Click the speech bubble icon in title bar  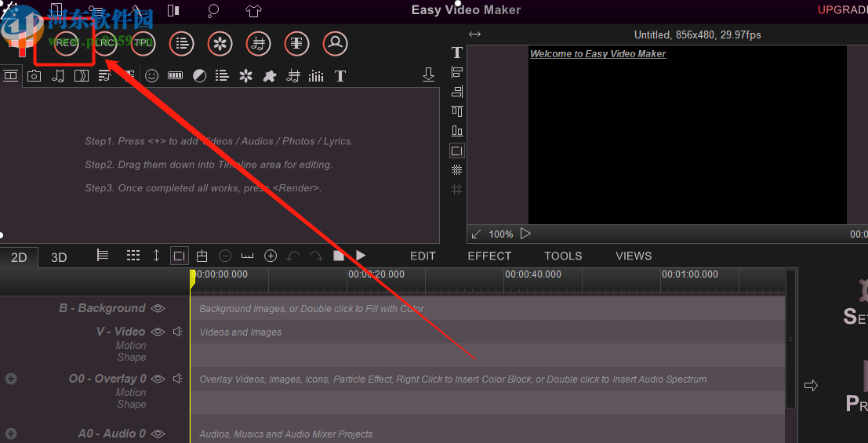pos(213,10)
